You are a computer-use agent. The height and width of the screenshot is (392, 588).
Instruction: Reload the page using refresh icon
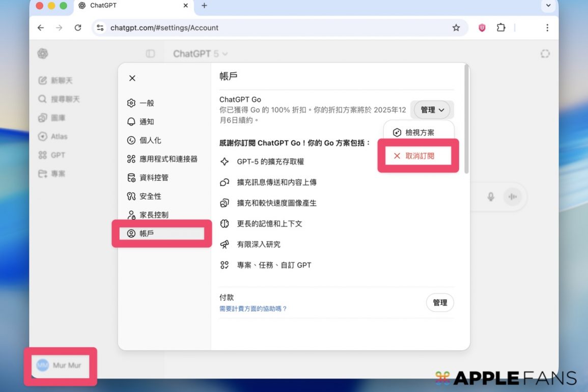tap(78, 28)
